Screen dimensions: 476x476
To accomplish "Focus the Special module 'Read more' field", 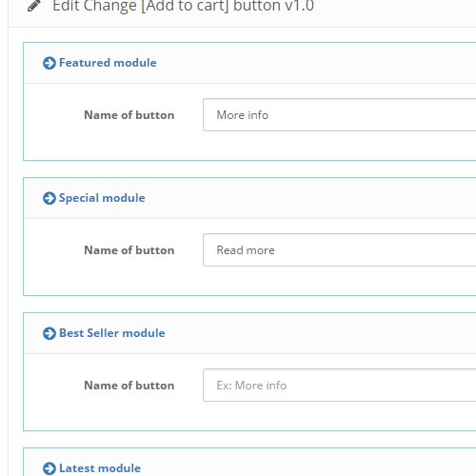I will click(x=340, y=250).
